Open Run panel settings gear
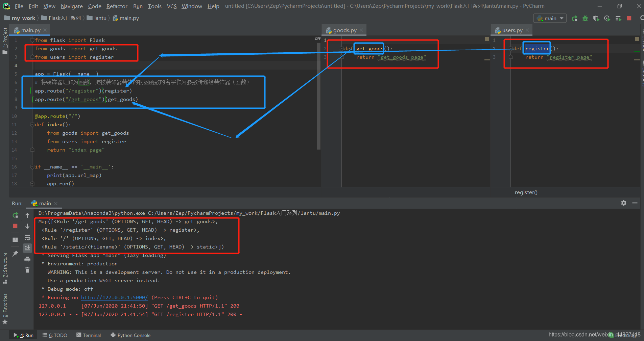This screenshot has width=644, height=341. (624, 203)
